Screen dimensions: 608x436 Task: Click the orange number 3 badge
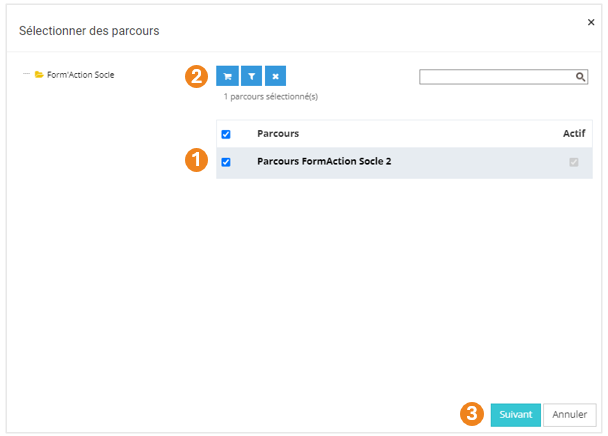tap(471, 413)
